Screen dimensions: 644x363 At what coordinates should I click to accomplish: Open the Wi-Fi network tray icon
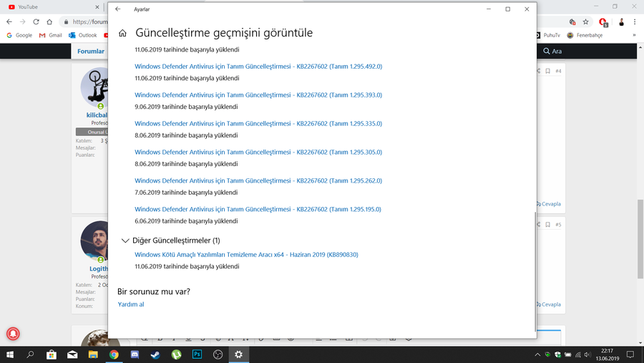(x=578, y=355)
